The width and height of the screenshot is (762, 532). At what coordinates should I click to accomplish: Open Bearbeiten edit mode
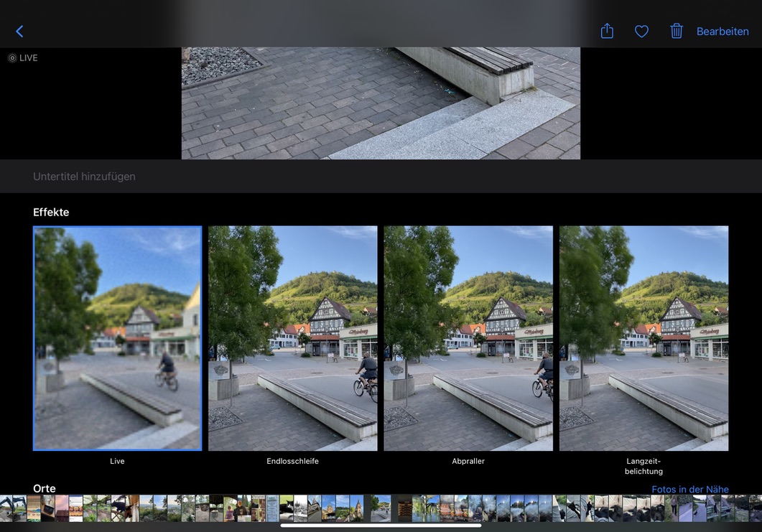tap(722, 32)
